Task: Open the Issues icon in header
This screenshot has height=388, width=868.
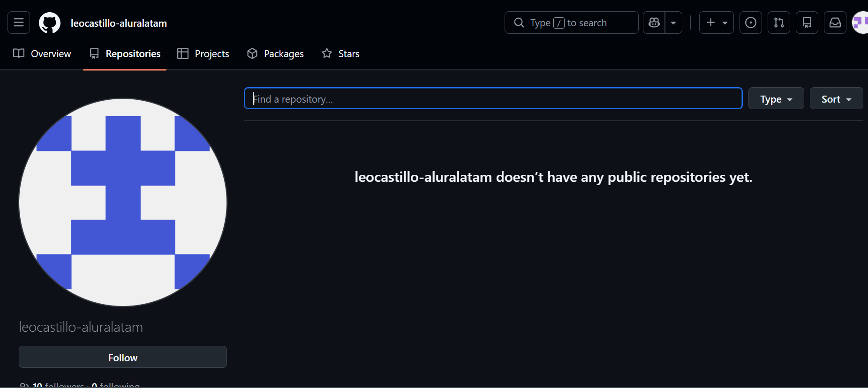Action: coord(751,22)
